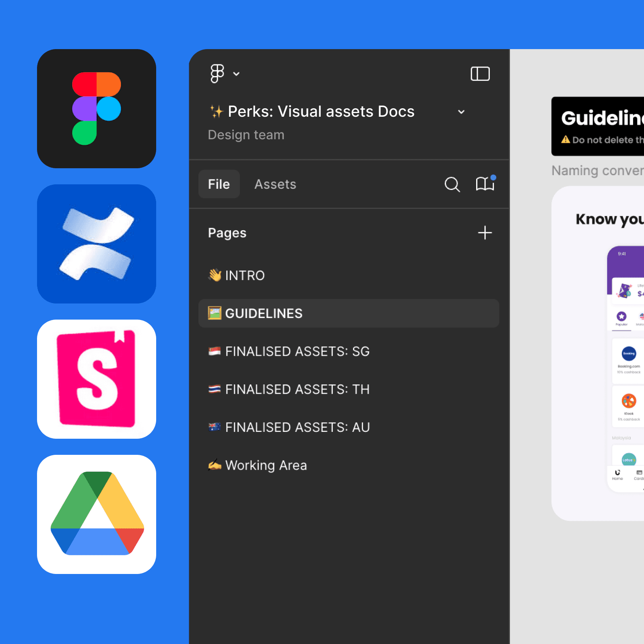Click the Klook logo in mockup
The image size is (644, 644).
pyautogui.click(x=629, y=401)
